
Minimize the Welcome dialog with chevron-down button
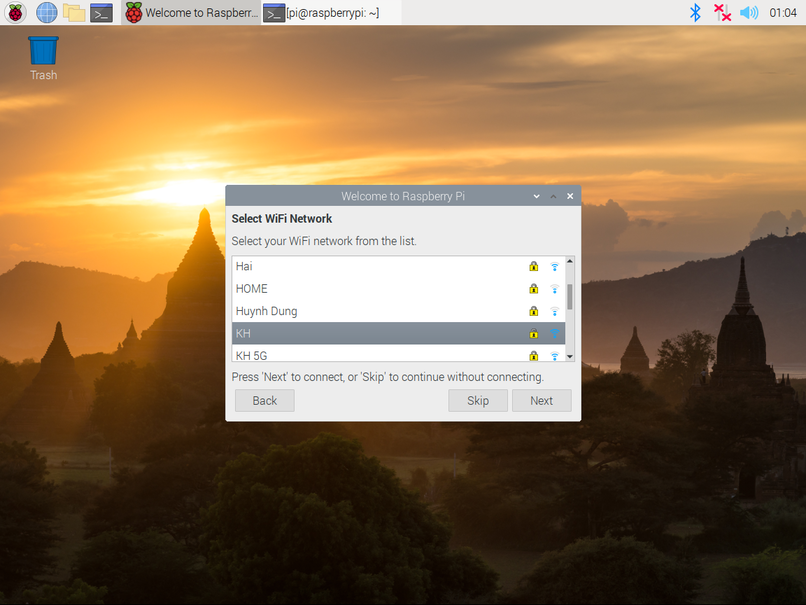[537, 196]
